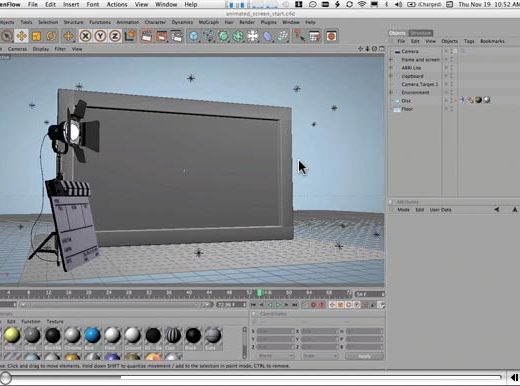Open the Animation menu
Image resolution: width=520 pixels, height=386 pixels.
(x=128, y=22)
